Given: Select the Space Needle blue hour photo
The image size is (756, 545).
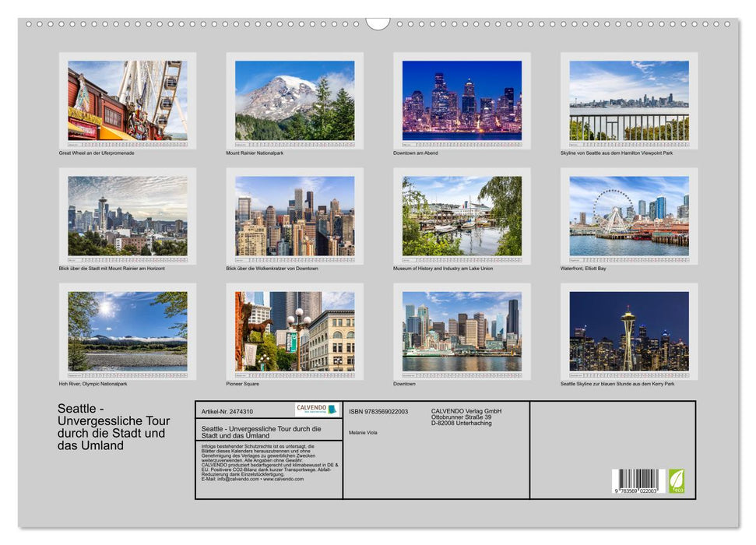Looking at the screenshot, I should [629, 332].
